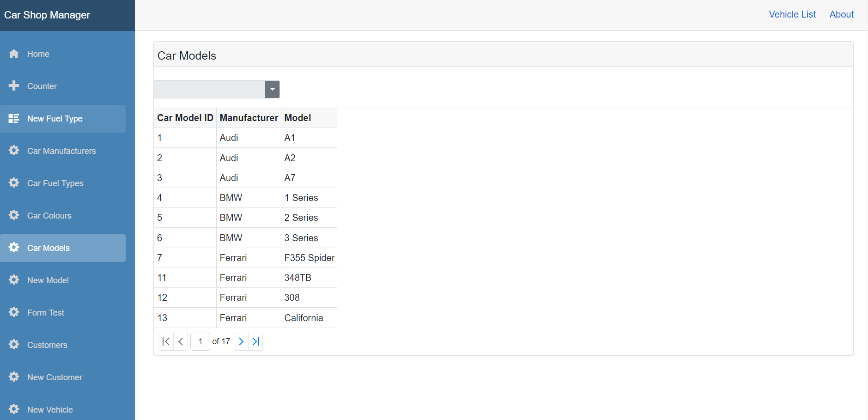
Task: Click the page number input box
Action: [x=200, y=341]
